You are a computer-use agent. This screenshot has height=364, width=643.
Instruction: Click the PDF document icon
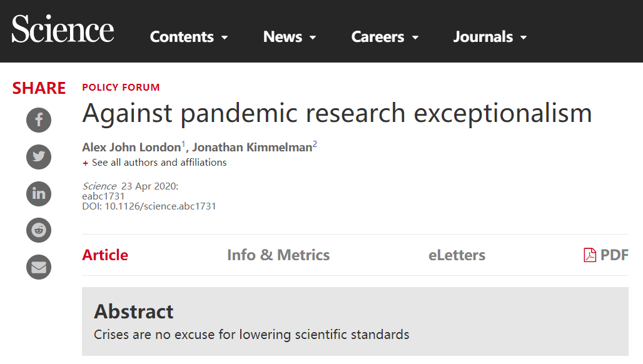tap(590, 255)
